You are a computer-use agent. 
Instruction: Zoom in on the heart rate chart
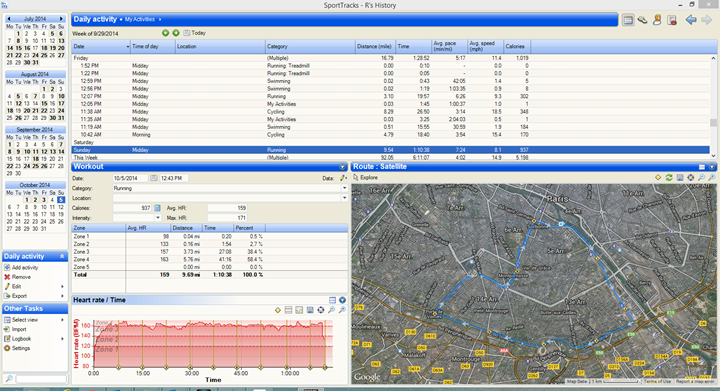click(x=332, y=310)
